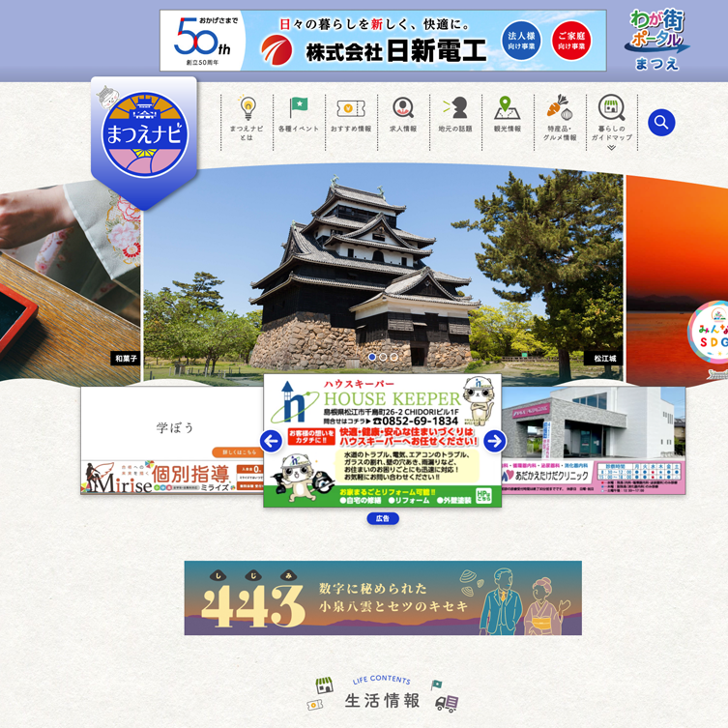Jump to the third slideshow dot

click(x=393, y=357)
